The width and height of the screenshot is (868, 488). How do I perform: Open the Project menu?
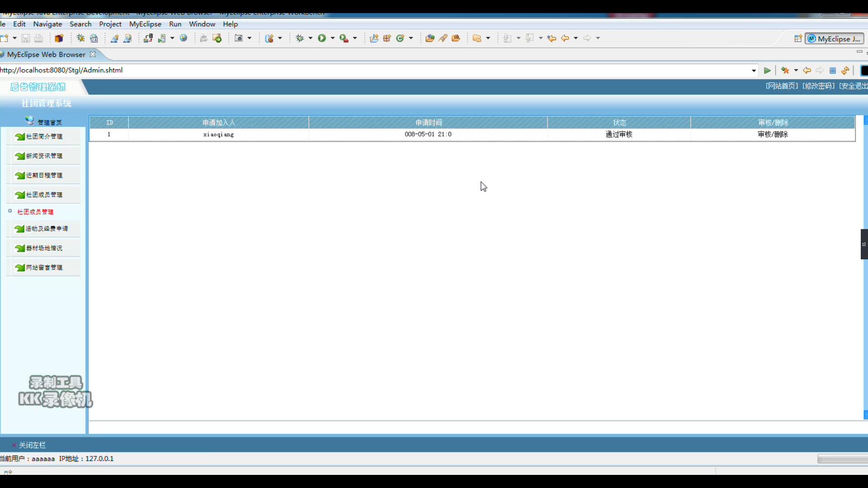(x=110, y=24)
